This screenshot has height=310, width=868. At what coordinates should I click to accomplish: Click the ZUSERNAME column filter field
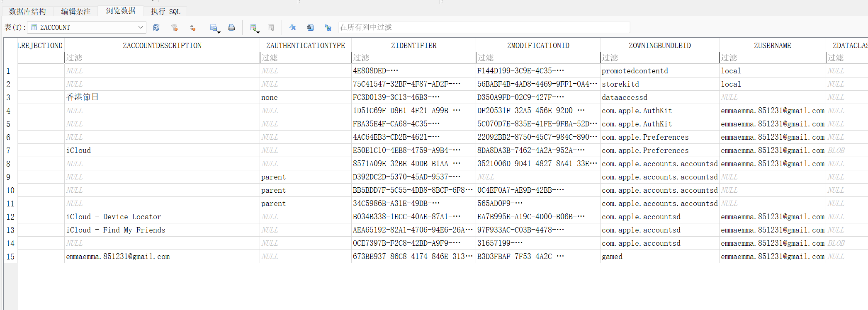[x=773, y=58]
